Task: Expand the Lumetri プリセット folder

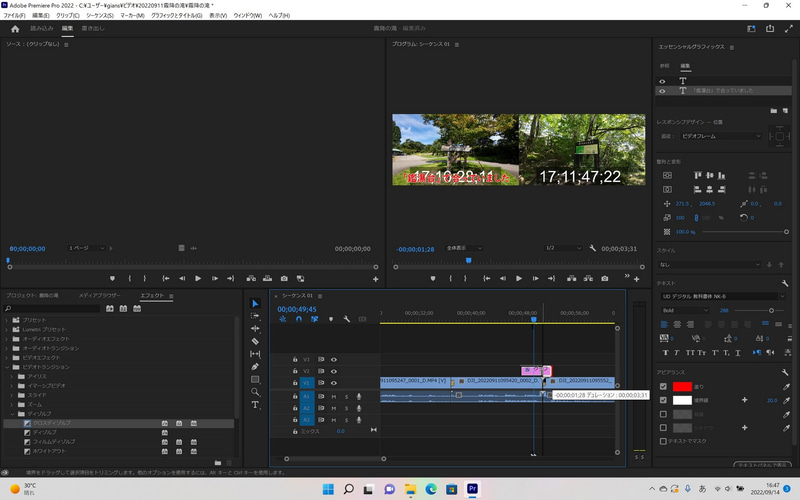Action: 7,329
